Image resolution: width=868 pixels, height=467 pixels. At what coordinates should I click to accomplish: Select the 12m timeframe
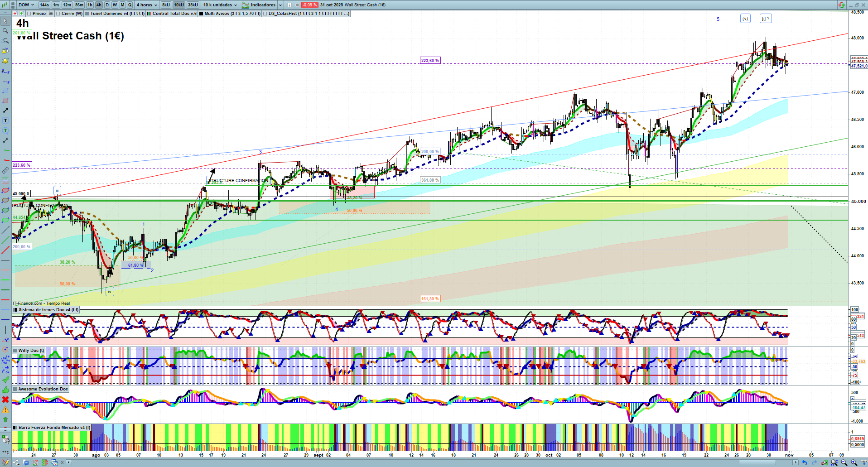67,5
